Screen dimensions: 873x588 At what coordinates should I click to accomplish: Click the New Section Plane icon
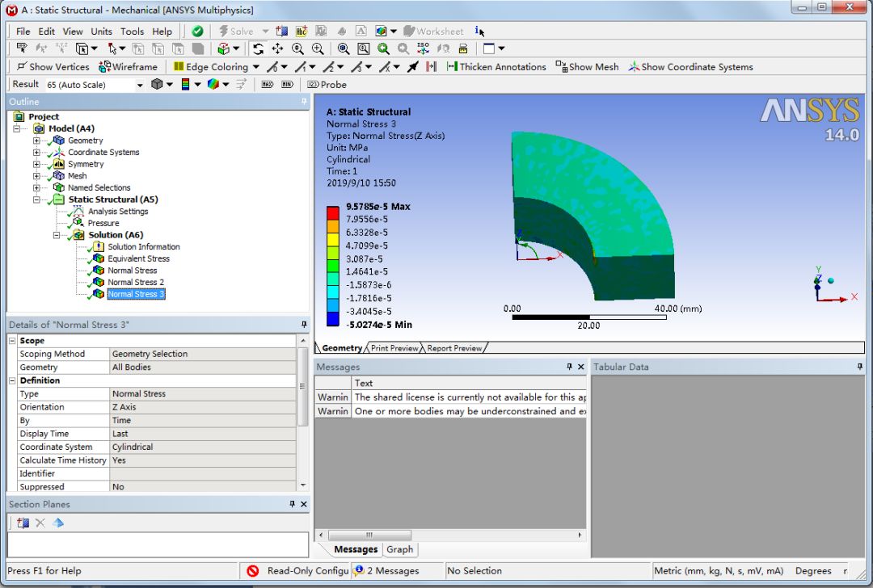point(282,31)
